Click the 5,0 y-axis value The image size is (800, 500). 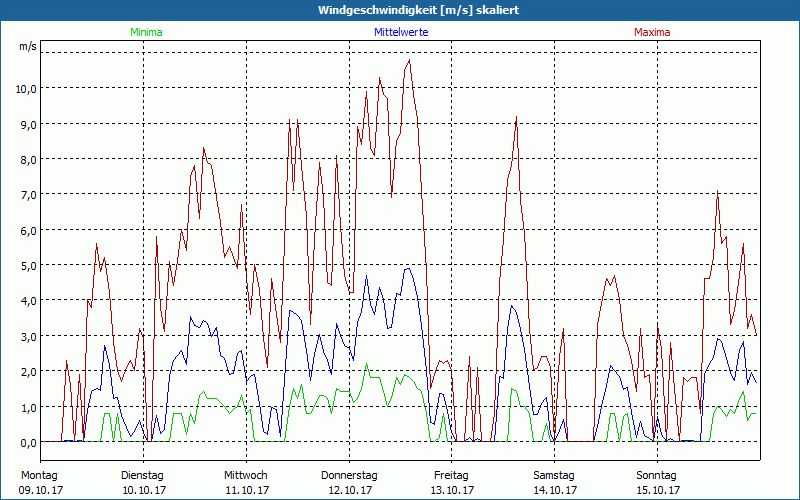pyautogui.click(x=29, y=265)
